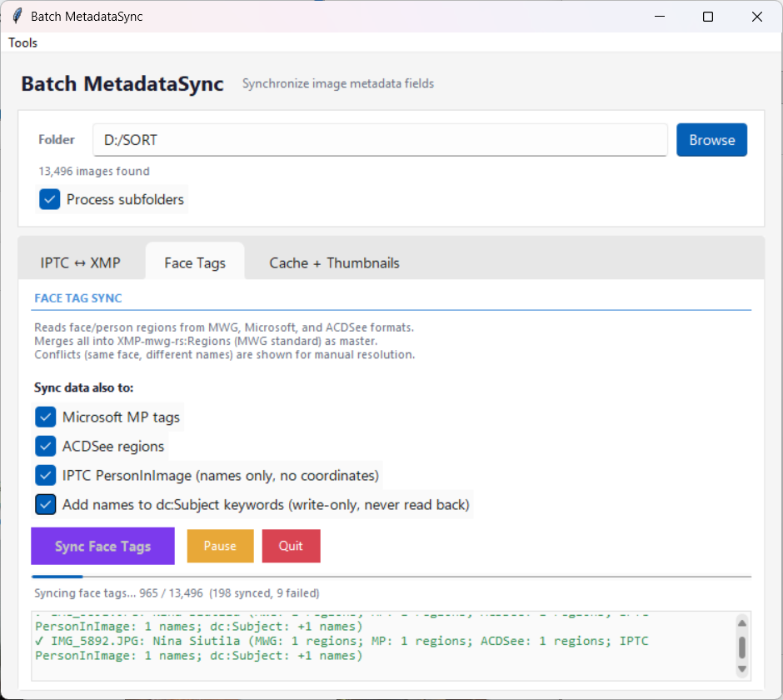Click inside the sync log output area
The width and height of the screenshot is (783, 700).
click(375, 646)
